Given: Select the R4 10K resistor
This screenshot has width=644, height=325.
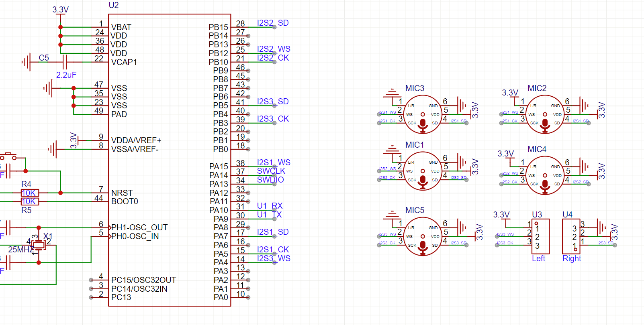Looking at the screenshot, I should point(29,193).
